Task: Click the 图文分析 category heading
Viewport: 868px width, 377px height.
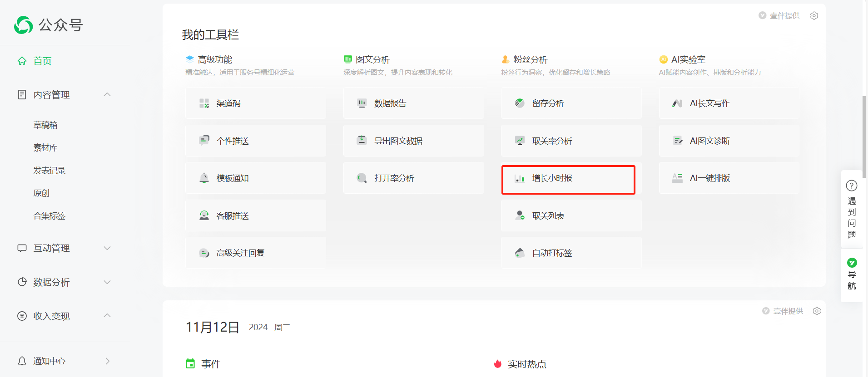Action: point(372,59)
